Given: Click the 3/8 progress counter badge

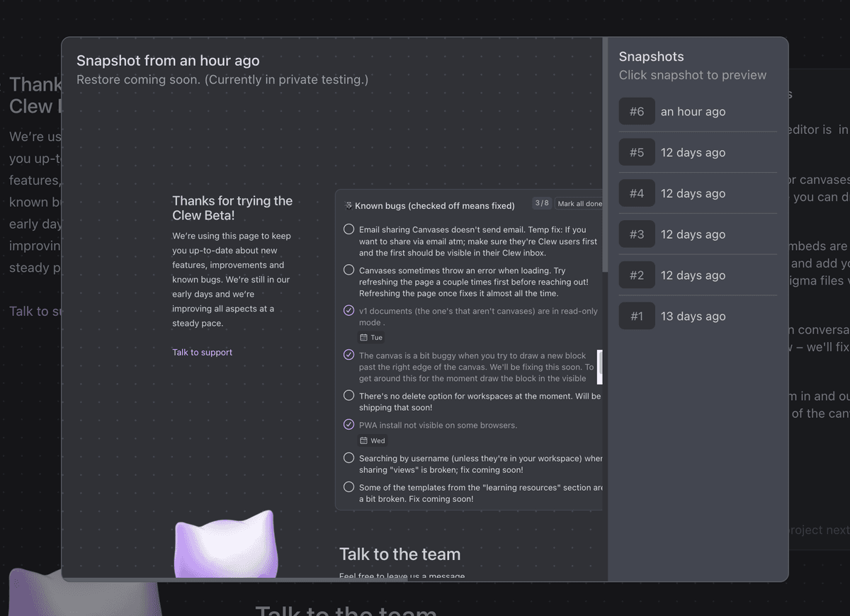Looking at the screenshot, I should pos(542,203).
